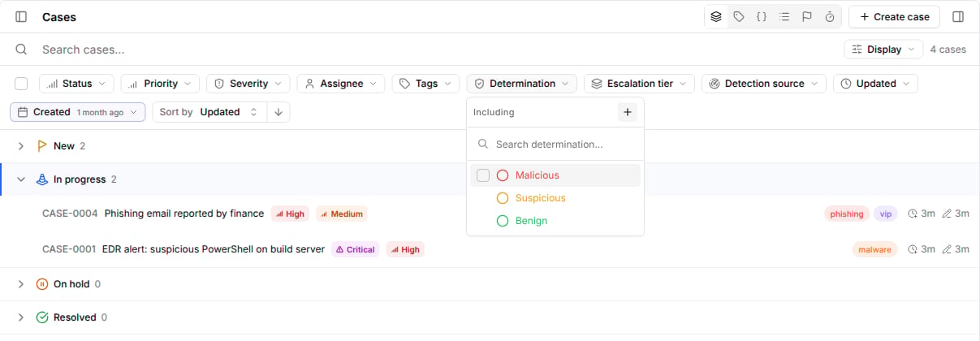Select the stopwatch view icon in toolbar

[830, 16]
